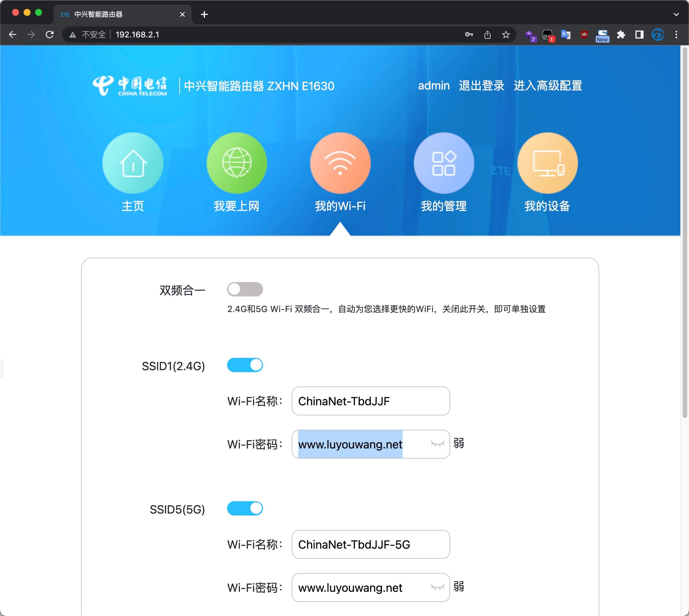
Task: Turn off the SSID1(2.4G) switch
Action: [245, 365]
